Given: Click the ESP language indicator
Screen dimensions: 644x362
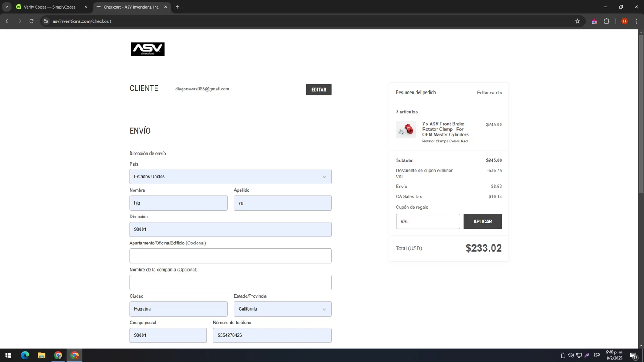Looking at the screenshot, I should point(597,355).
